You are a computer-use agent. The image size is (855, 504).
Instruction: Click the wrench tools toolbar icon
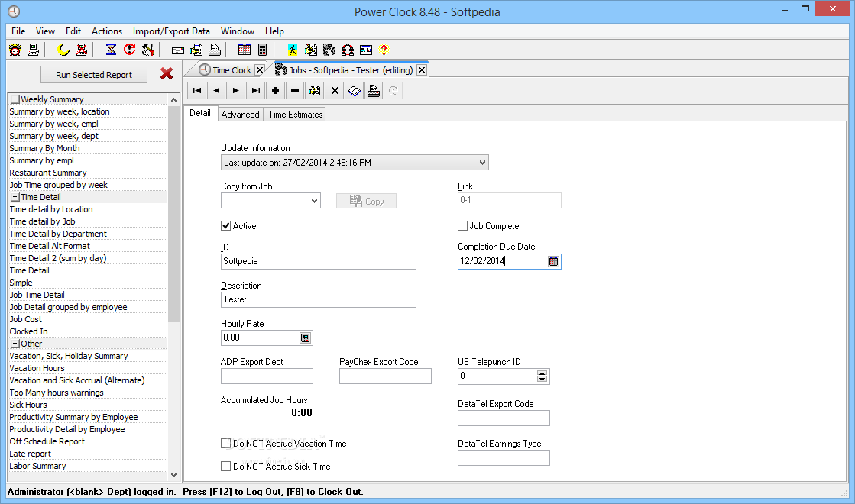coord(147,50)
